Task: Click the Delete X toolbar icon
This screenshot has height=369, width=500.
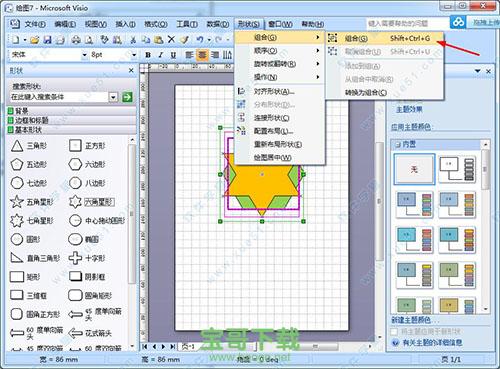Action: (171, 40)
